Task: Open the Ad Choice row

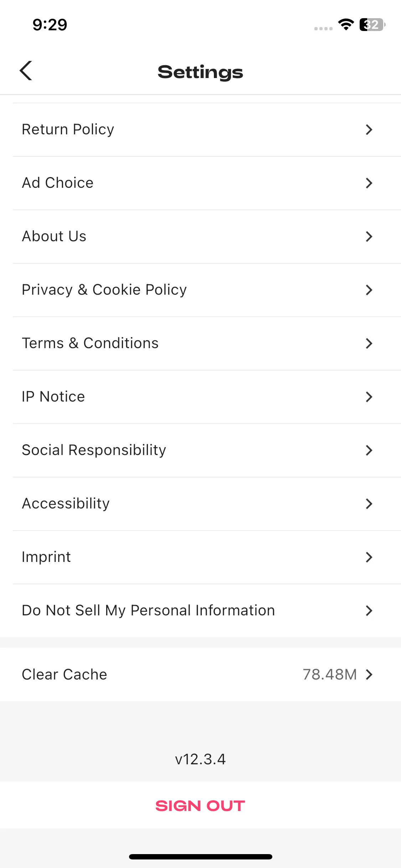Action: (x=200, y=183)
